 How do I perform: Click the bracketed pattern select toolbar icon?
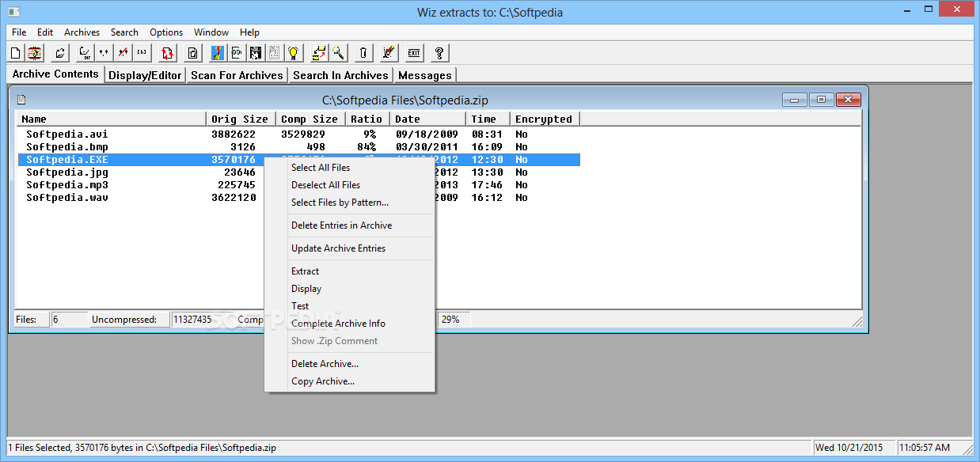click(142, 53)
